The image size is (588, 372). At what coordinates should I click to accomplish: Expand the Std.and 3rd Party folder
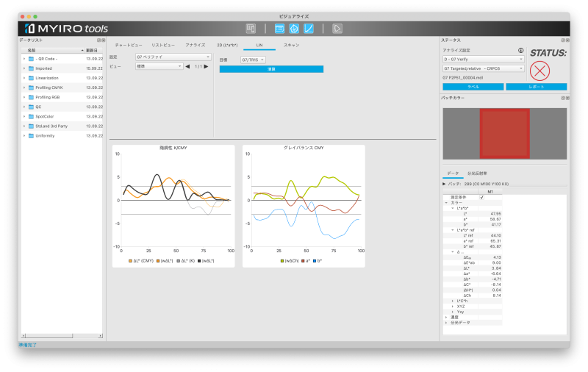[24, 126]
